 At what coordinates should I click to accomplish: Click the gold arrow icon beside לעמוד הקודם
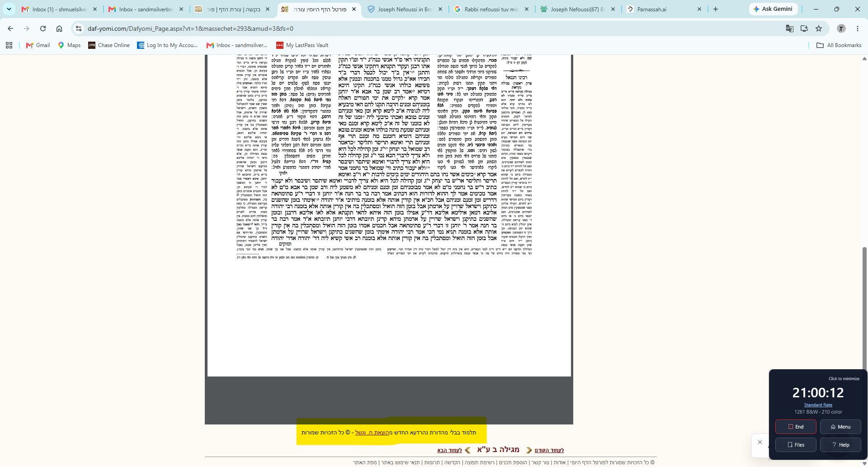[529, 450]
